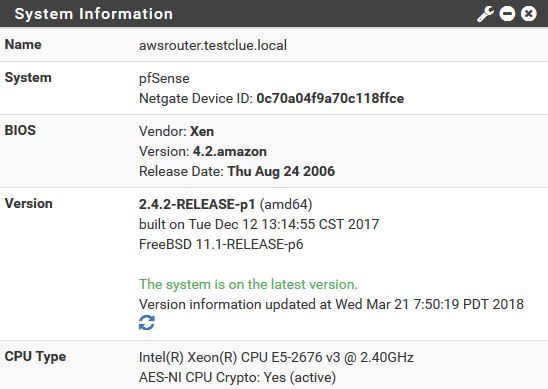Click the pfSense system name text
548x389 pixels.
[164, 79]
